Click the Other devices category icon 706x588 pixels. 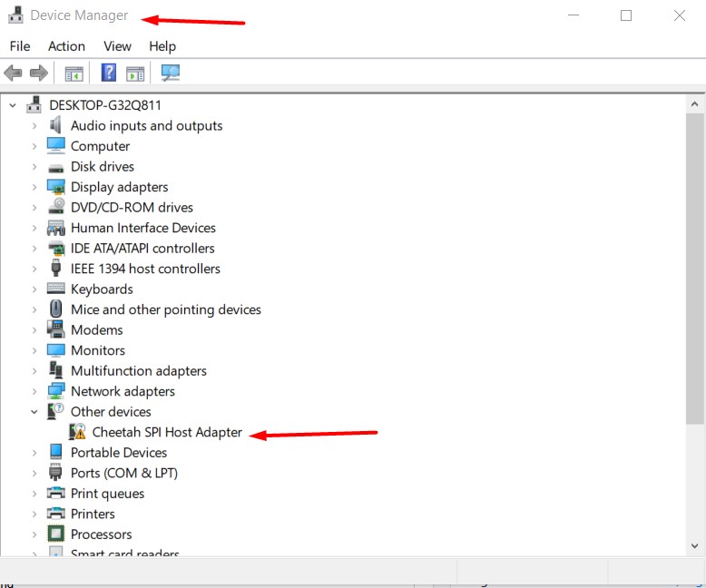(x=55, y=411)
